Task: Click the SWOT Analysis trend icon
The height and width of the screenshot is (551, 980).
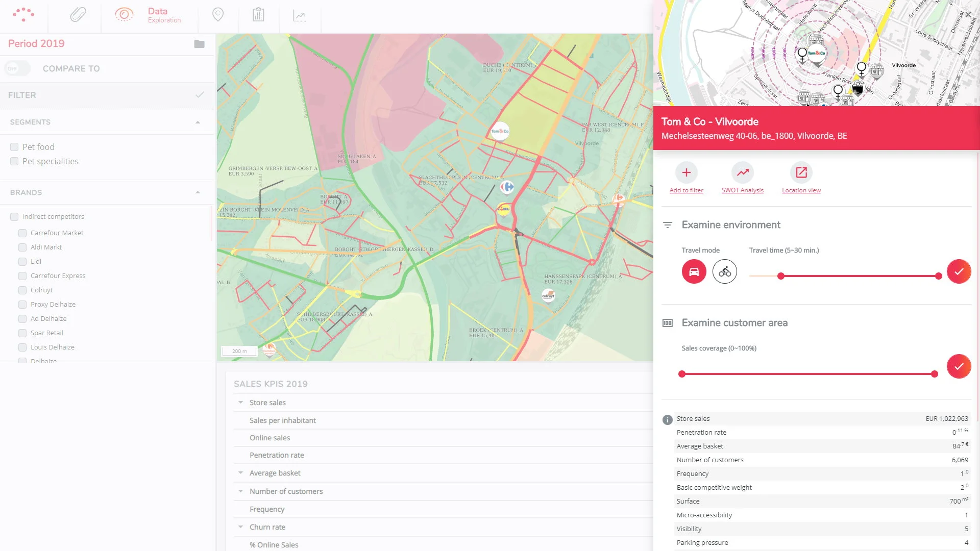Action: 743,172
